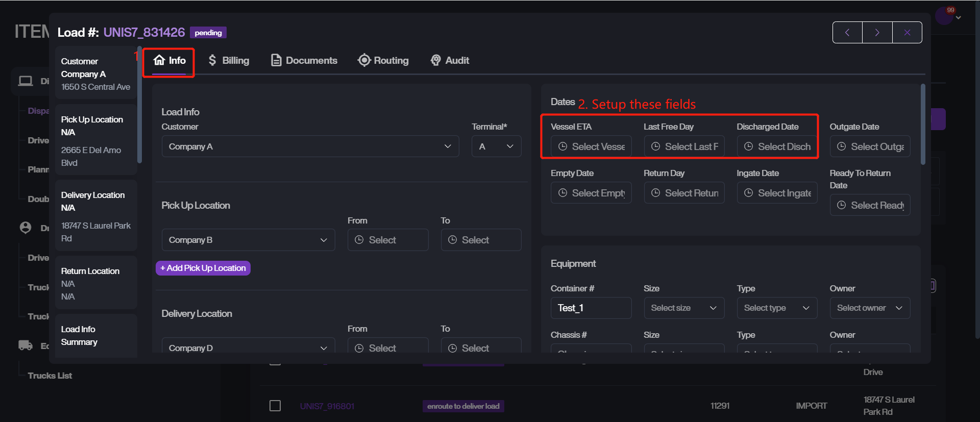980x422 pixels.
Task: Click the right panel vertical scrollbar
Action: pyautogui.click(x=923, y=125)
